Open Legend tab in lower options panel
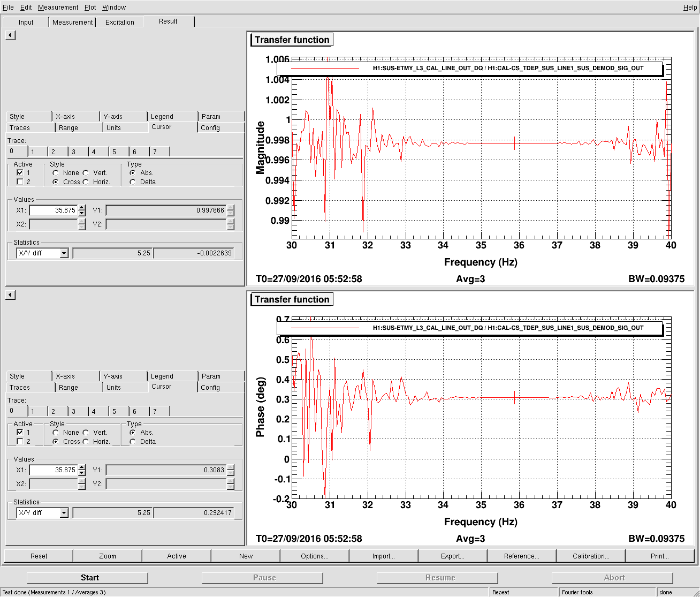700x597 pixels. (x=172, y=376)
